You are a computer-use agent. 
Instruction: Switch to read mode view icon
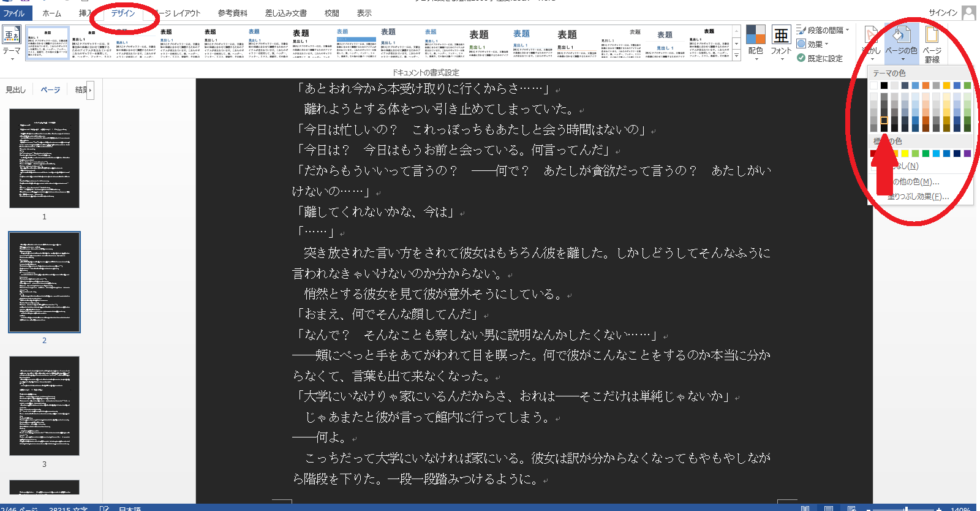[x=805, y=509]
